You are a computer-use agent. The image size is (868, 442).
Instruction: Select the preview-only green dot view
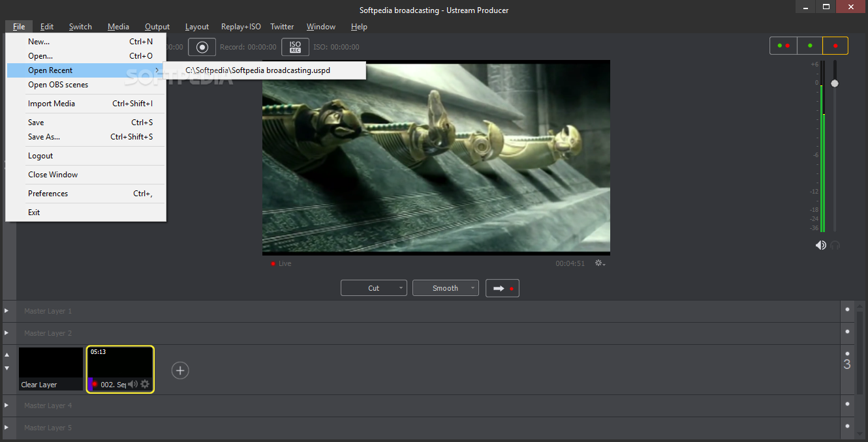tap(810, 46)
